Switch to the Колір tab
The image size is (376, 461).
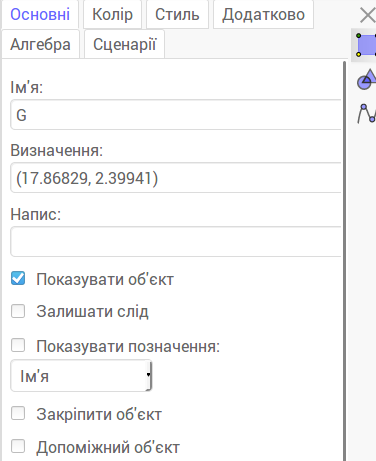click(x=112, y=15)
